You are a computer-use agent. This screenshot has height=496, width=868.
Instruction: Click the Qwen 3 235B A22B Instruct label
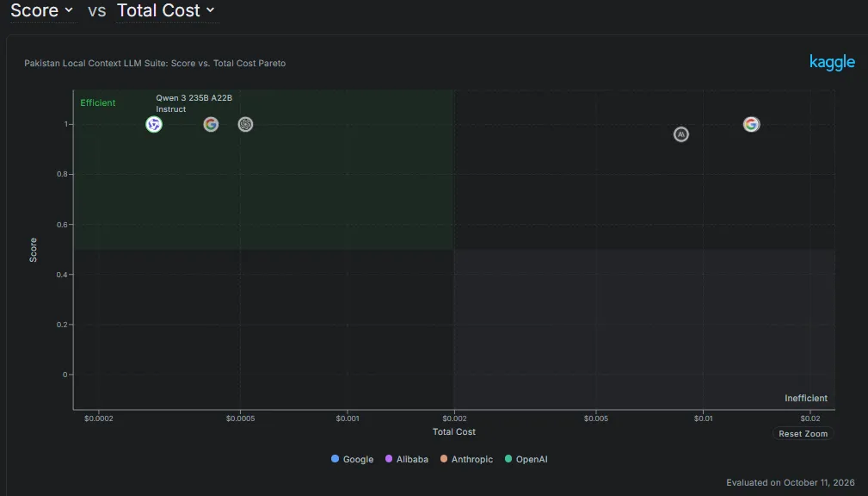[194, 103]
